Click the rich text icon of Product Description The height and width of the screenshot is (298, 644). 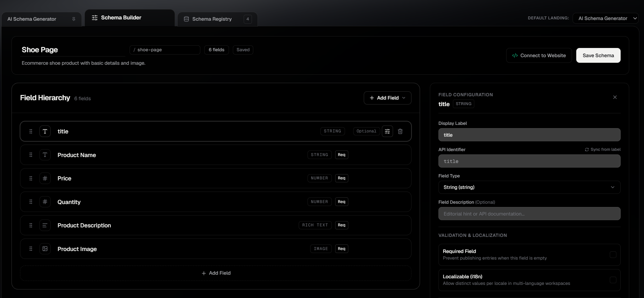point(45,225)
